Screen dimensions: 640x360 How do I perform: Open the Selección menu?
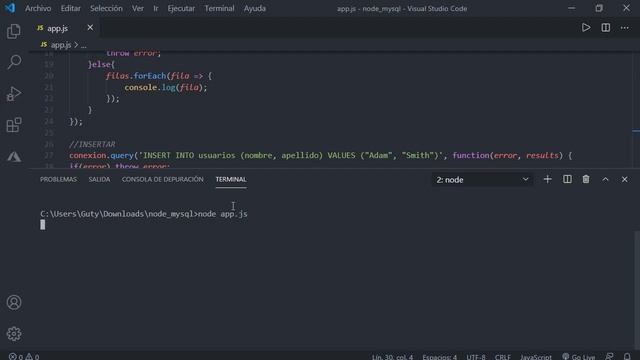[106, 8]
